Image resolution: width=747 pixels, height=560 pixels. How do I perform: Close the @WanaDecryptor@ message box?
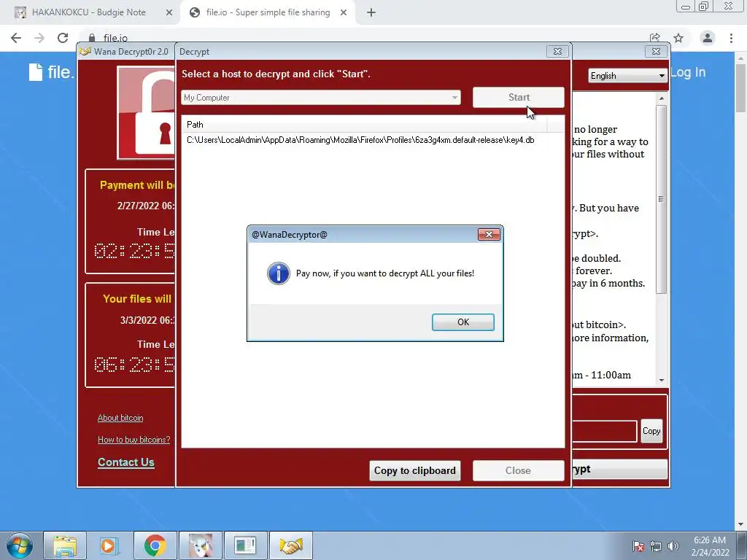click(x=488, y=234)
